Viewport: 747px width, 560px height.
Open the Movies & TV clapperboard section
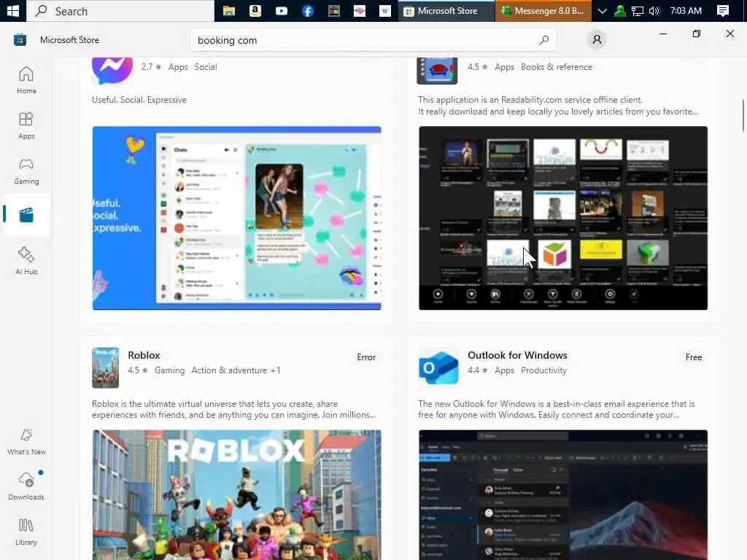[x=26, y=215]
